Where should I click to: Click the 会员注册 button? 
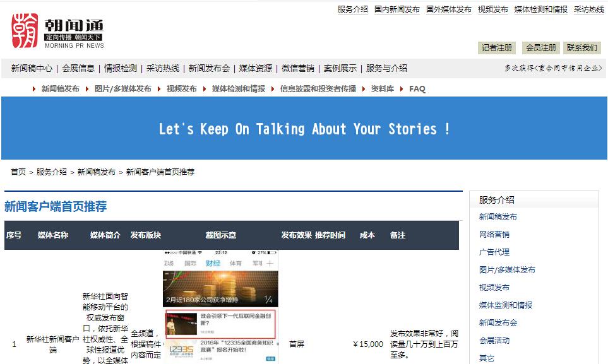click(x=541, y=48)
